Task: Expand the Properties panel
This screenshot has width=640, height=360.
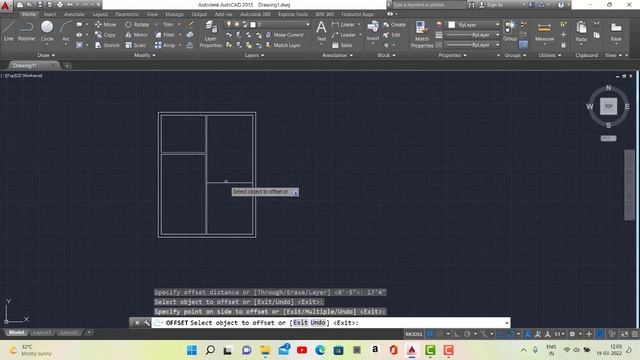Action: (452, 55)
